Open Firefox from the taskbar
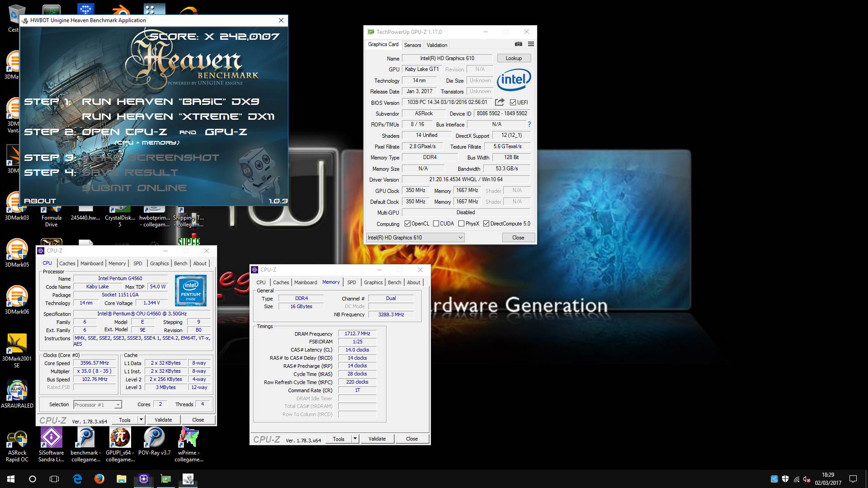868x488 pixels. (99, 479)
